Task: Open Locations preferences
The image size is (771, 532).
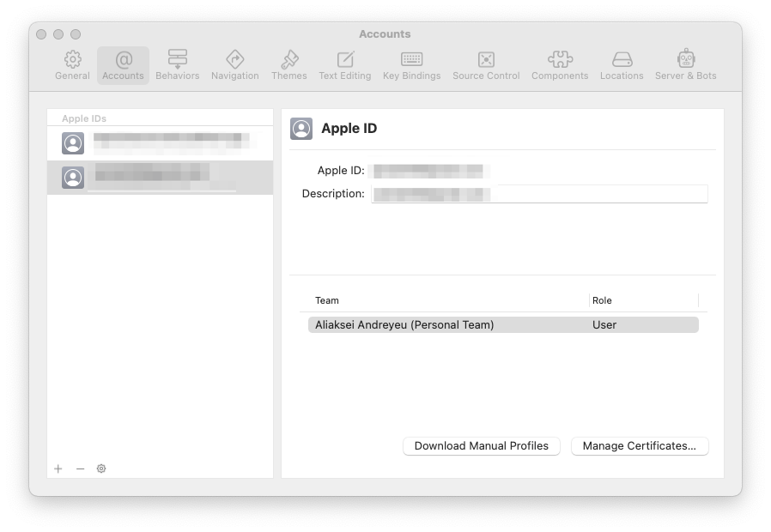Action: point(621,64)
